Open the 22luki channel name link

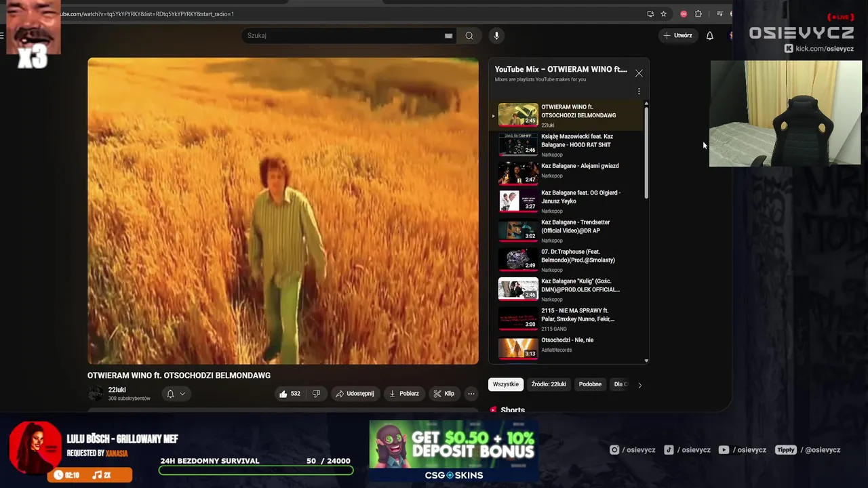pos(117,390)
